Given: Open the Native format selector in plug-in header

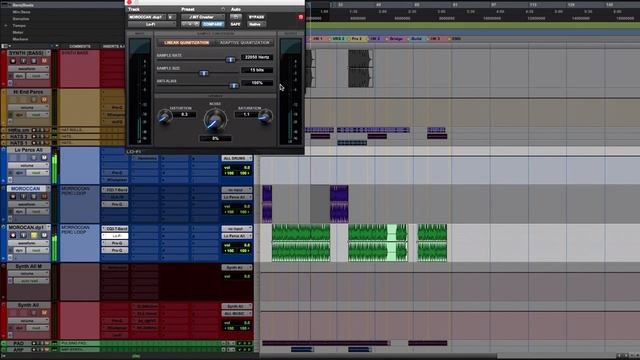Looking at the screenshot, I should point(256,24).
